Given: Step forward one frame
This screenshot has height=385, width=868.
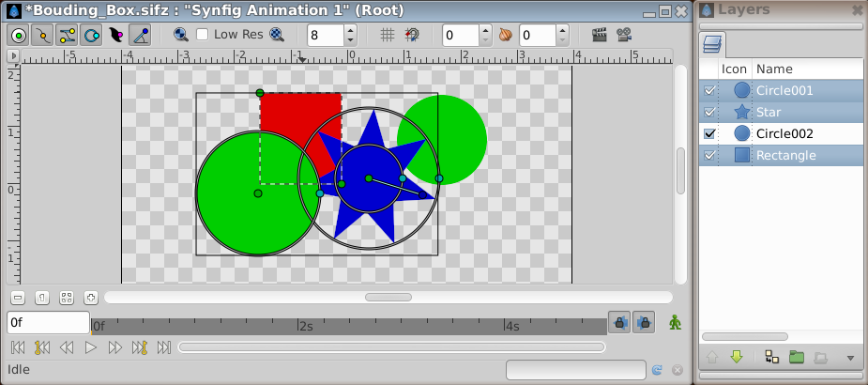Looking at the screenshot, I should (x=115, y=347).
